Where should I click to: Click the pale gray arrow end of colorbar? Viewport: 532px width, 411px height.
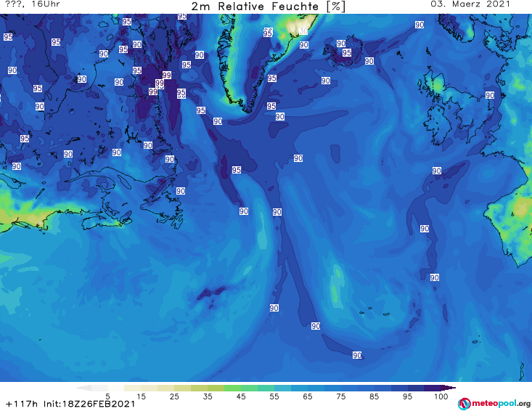coord(83,388)
